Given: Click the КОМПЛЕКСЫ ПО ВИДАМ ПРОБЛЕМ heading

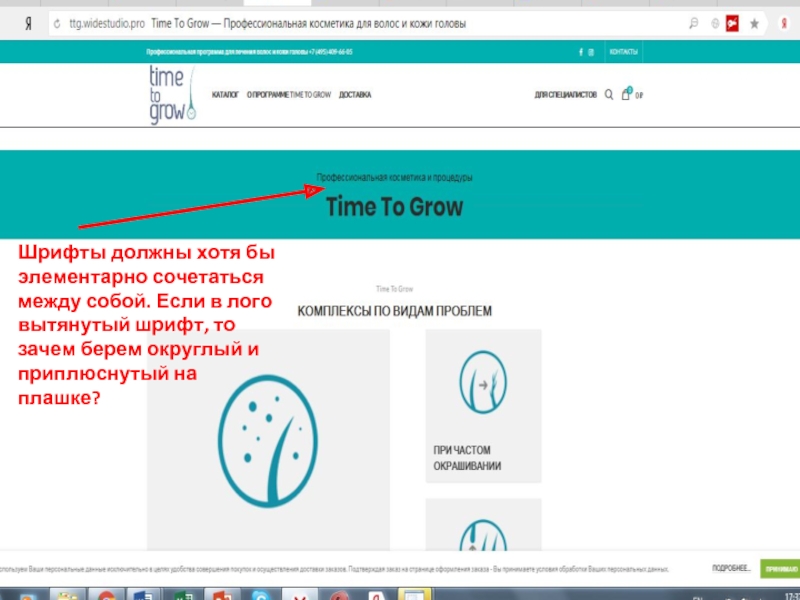Looking at the screenshot, I should [x=394, y=311].
